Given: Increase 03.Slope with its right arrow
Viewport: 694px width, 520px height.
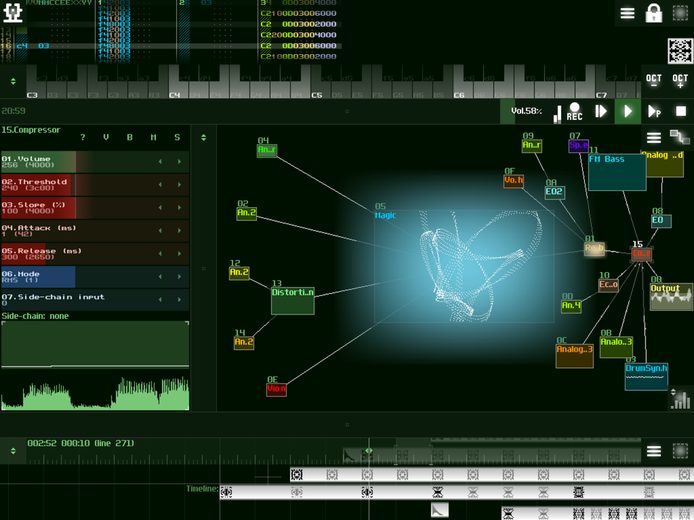Looking at the screenshot, I should pyautogui.click(x=179, y=208).
